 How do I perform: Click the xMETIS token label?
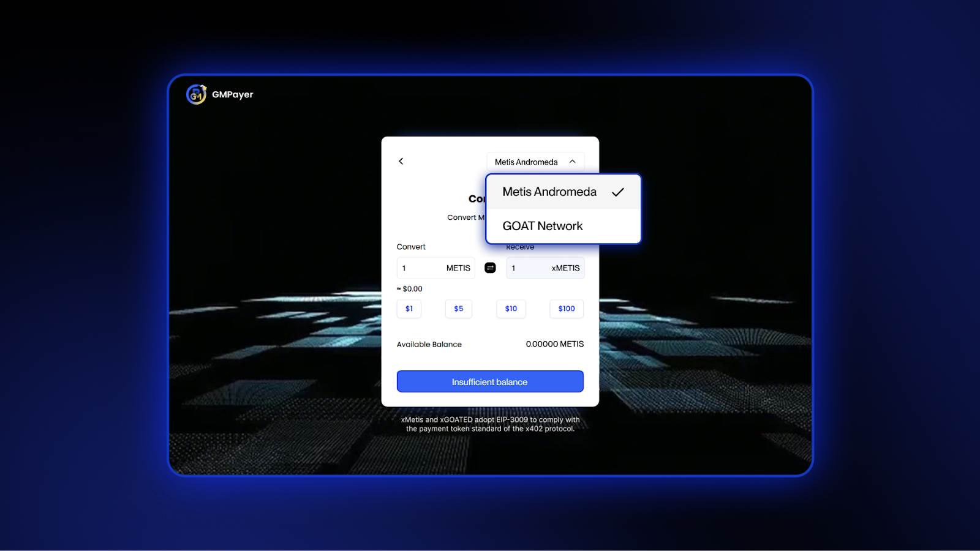[x=565, y=268]
